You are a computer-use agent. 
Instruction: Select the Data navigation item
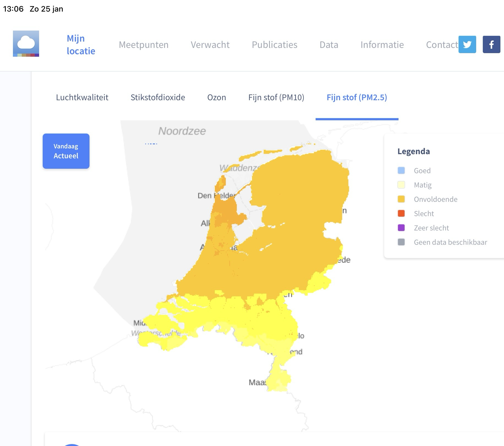329,45
